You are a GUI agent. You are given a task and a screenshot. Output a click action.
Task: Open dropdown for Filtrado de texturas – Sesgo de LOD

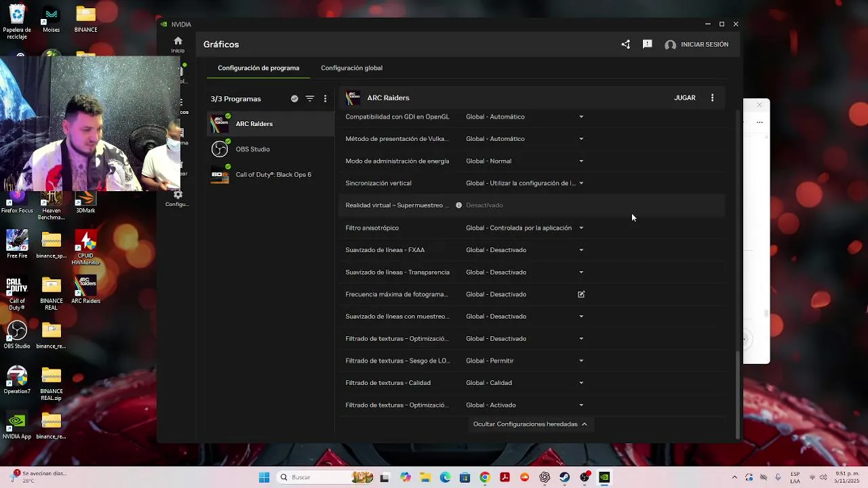(x=581, y=361)
